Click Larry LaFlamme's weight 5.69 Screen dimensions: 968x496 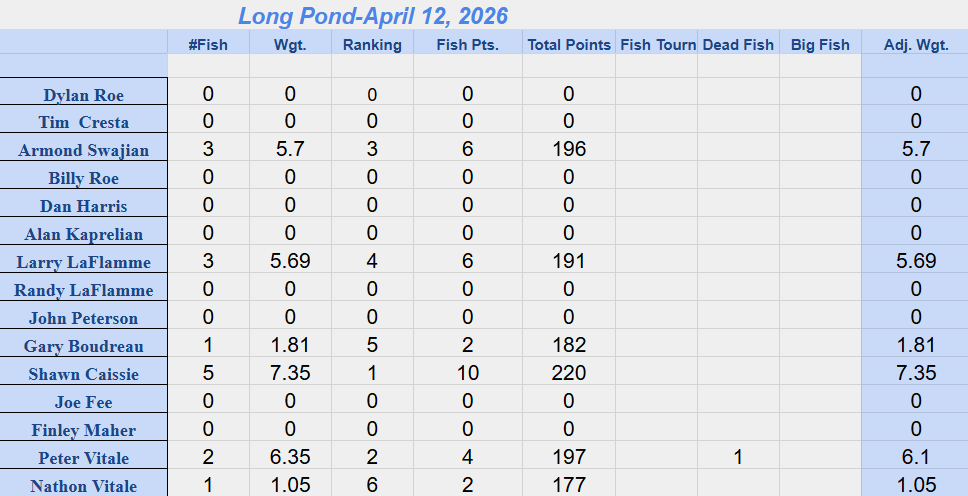[290, 261]
